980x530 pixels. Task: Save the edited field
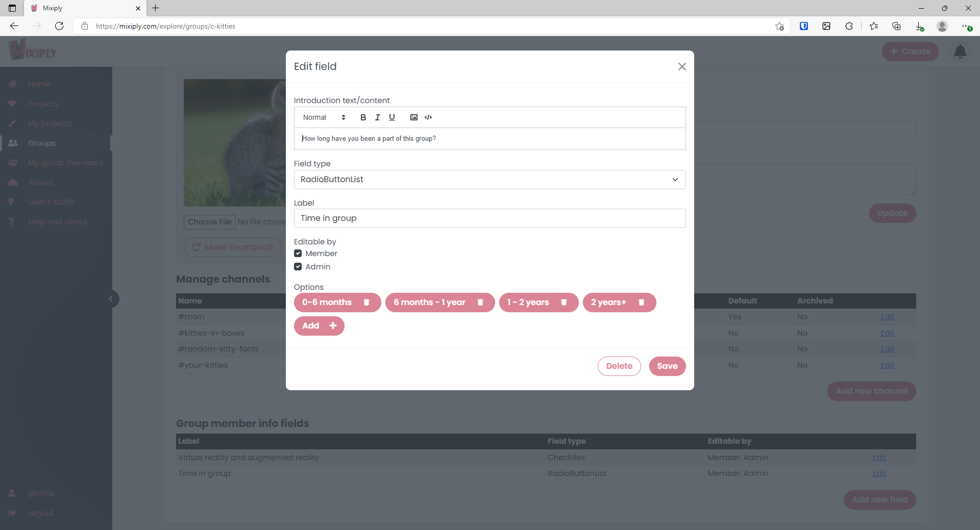667,366
